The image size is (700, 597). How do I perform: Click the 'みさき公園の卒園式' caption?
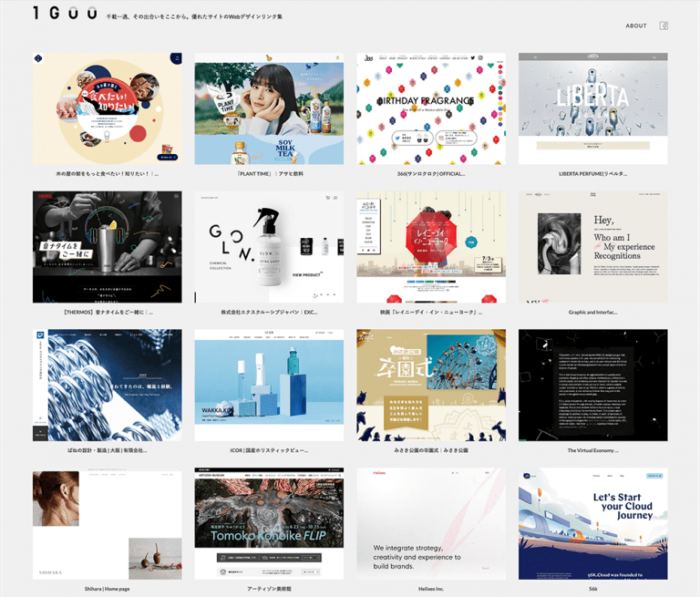coord(431,450)
